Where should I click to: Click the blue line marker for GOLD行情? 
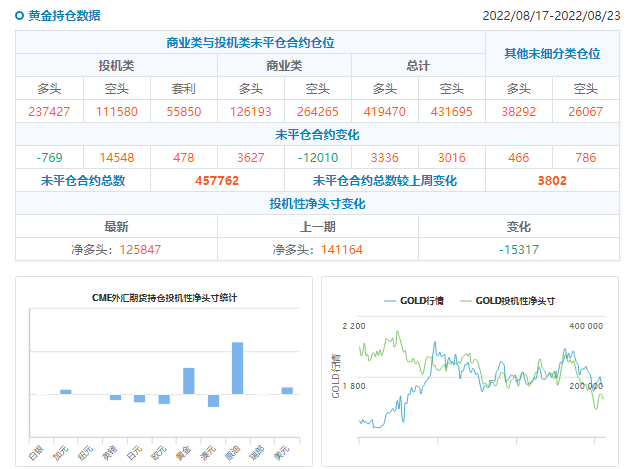[390, 300]
